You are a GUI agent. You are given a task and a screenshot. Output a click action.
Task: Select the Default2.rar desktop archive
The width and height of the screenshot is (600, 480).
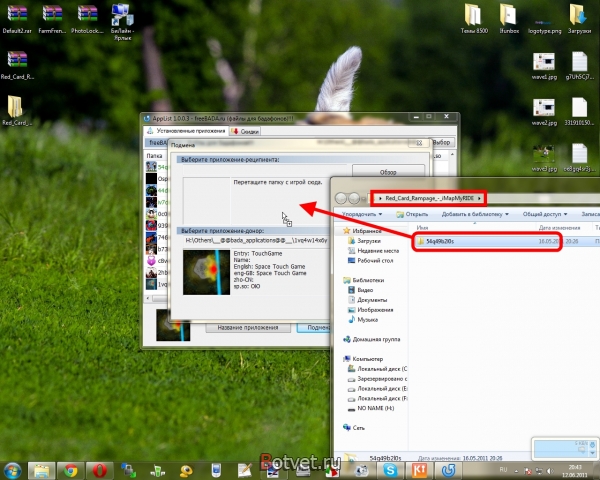click(x=18, y=18)
